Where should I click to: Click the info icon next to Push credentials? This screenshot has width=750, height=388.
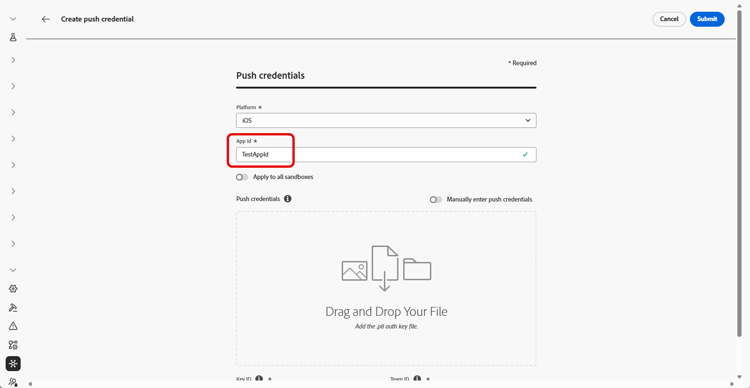point(287,199)
